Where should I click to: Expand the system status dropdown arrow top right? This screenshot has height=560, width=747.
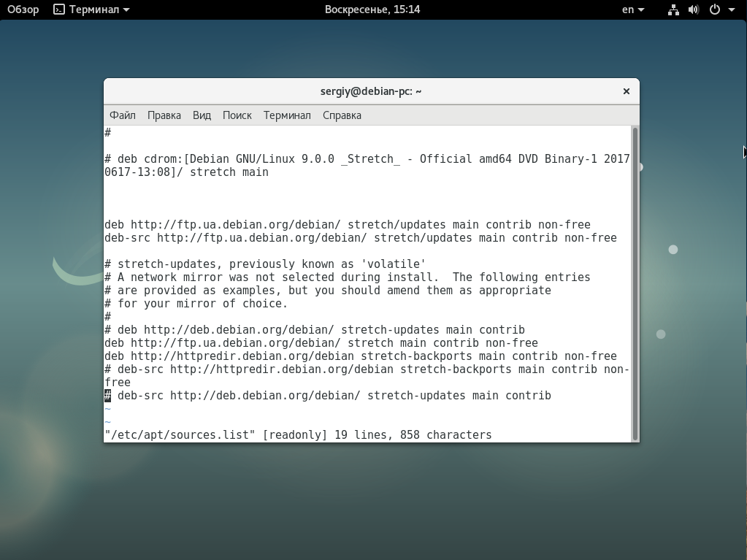[x=730, y=9]
